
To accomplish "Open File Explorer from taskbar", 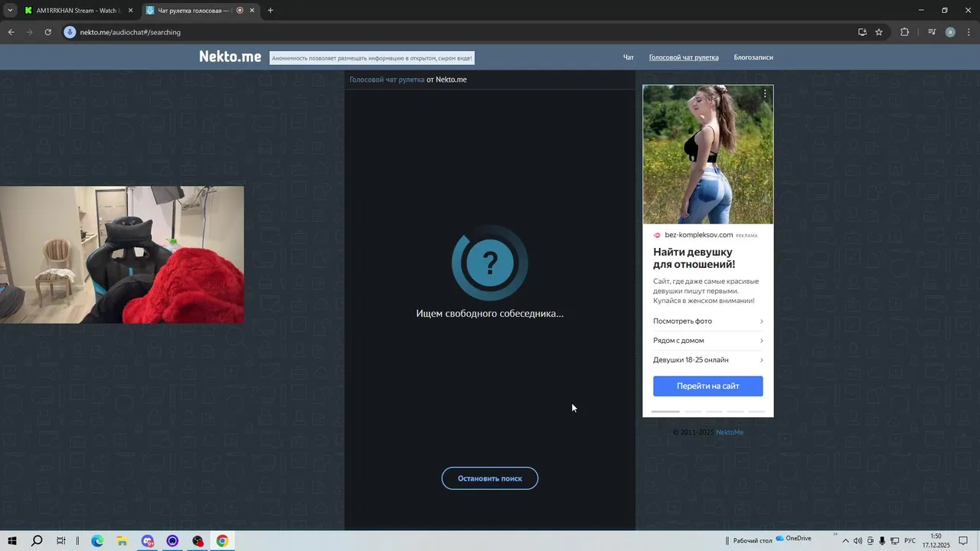I will point(122,541).
